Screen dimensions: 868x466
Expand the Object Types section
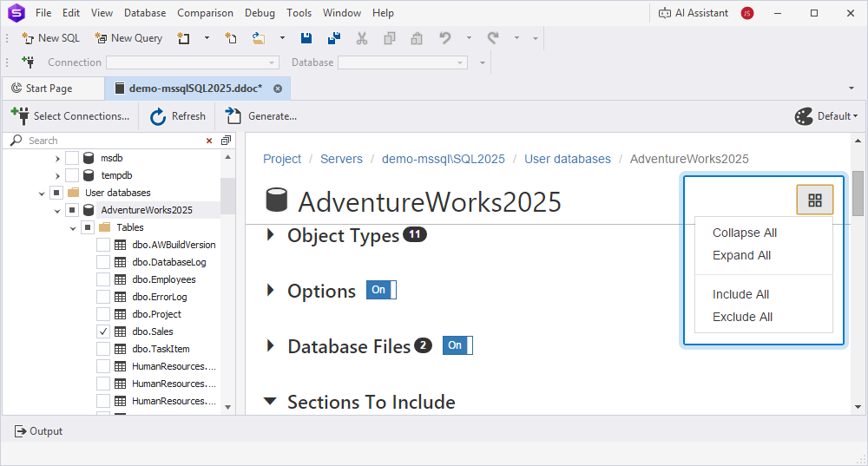(x=270, y=234)
